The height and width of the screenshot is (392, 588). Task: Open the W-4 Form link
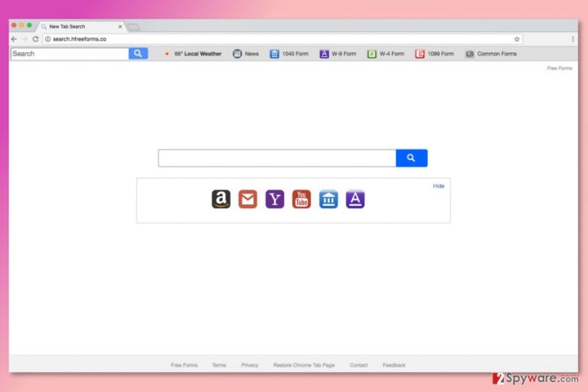(x=392, y=54)
